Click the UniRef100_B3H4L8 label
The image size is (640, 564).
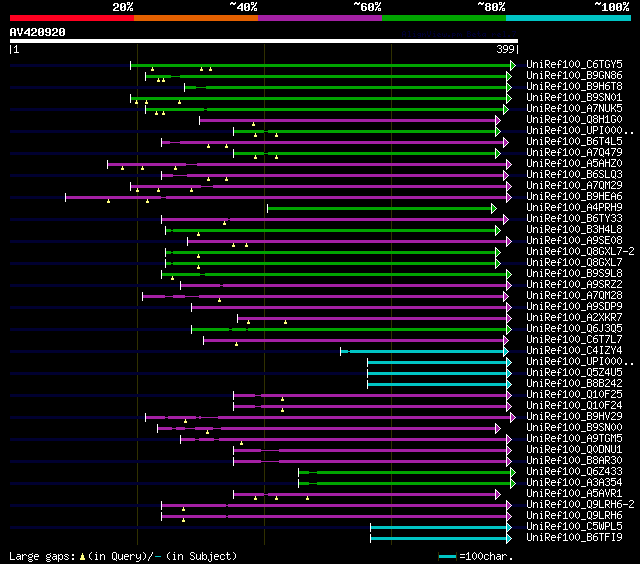tap(574, 230)
